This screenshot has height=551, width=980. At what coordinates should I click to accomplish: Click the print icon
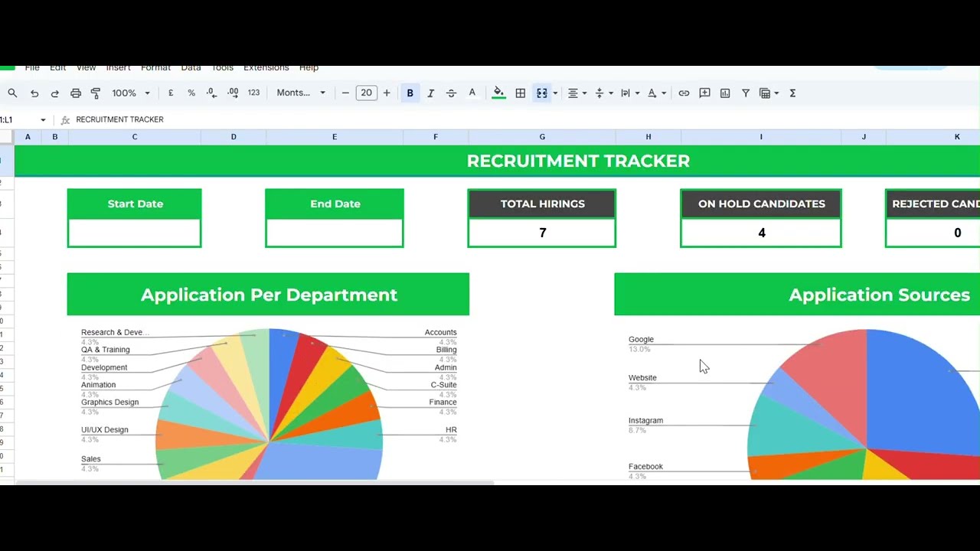click(75, 93)
